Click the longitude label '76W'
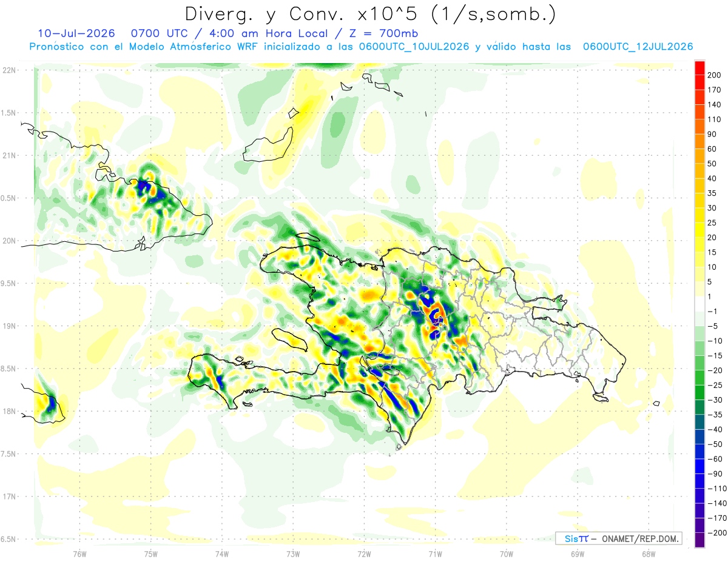Screen dimensions: 728x562 [x=79, y=554]
